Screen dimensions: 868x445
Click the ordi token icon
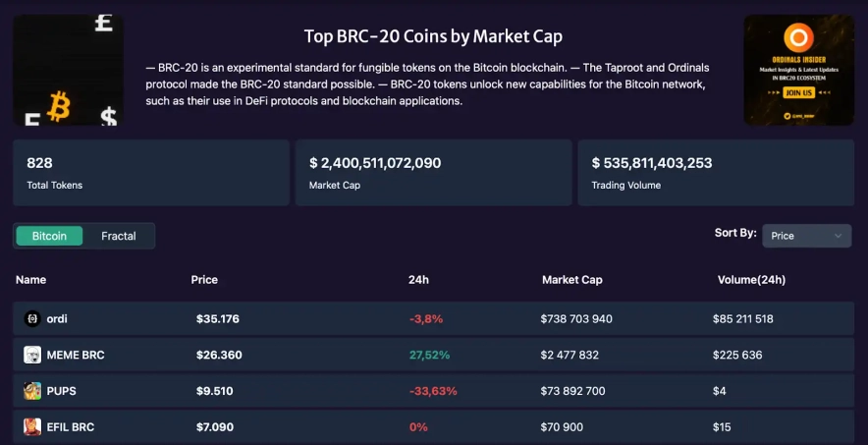(x=31, y=318)
